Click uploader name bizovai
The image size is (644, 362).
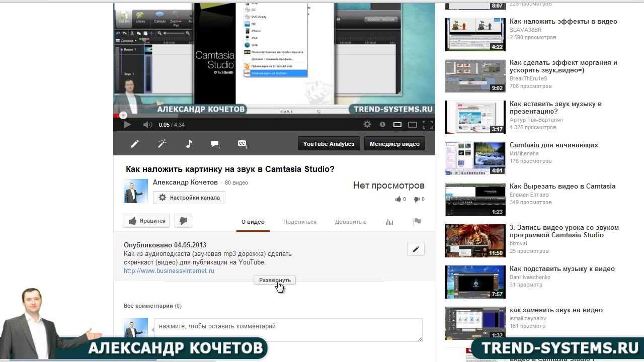(519, 244)
